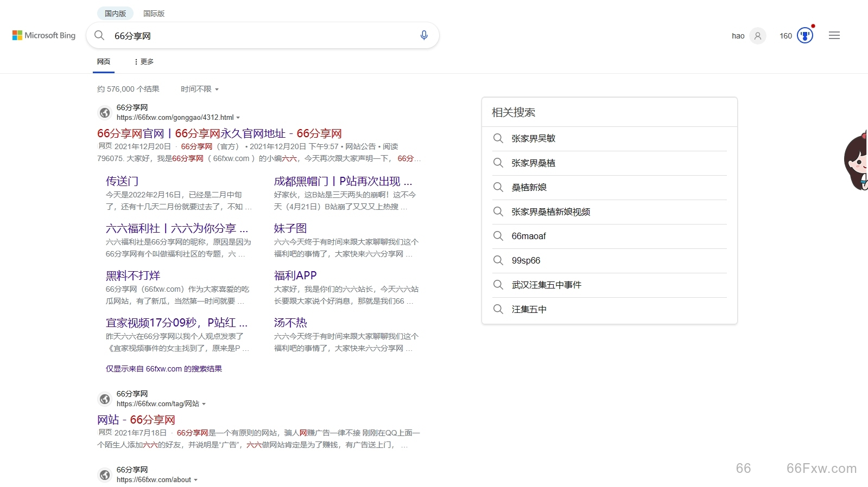Click the cartoon girl mascot

856,161
